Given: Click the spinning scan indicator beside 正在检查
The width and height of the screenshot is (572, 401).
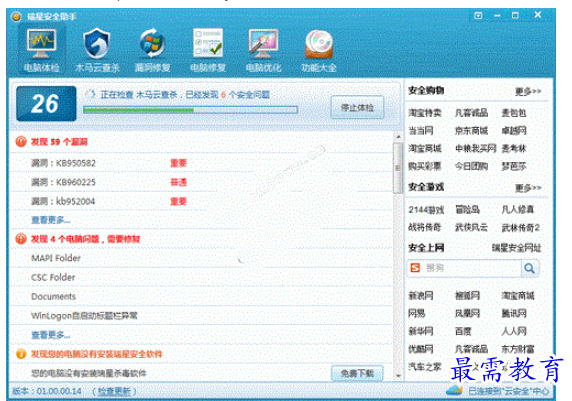Looking at the screenshot, I should tap(90, 94).
